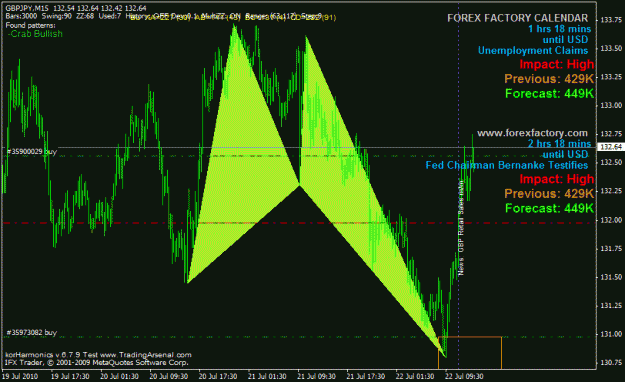625x382 pixels.
Task: Select the '#35973082 buy' order label
Action: pos(32,333)
